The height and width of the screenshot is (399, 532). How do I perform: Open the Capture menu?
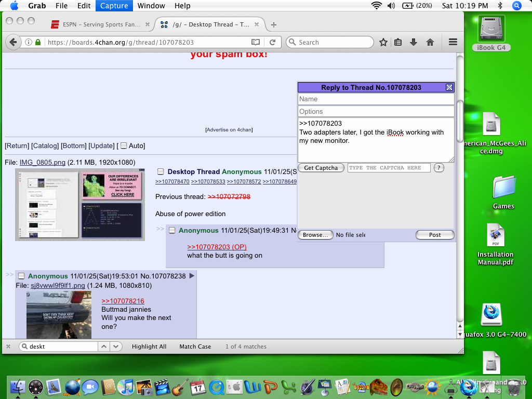[x=114, y=5]
